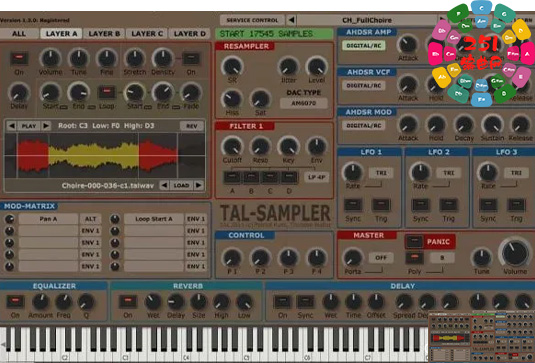This screenshot has width=535, height=363.
Task: Click the layer Tune knob
Action: click(79, 58)
